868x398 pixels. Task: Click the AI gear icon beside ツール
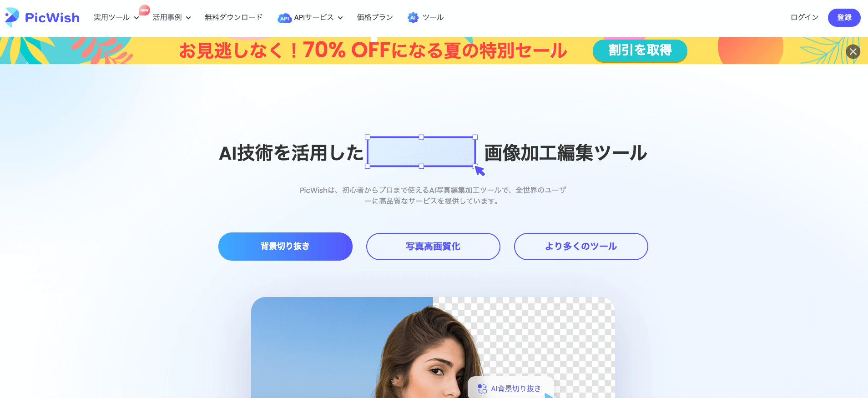pos(413,18)
